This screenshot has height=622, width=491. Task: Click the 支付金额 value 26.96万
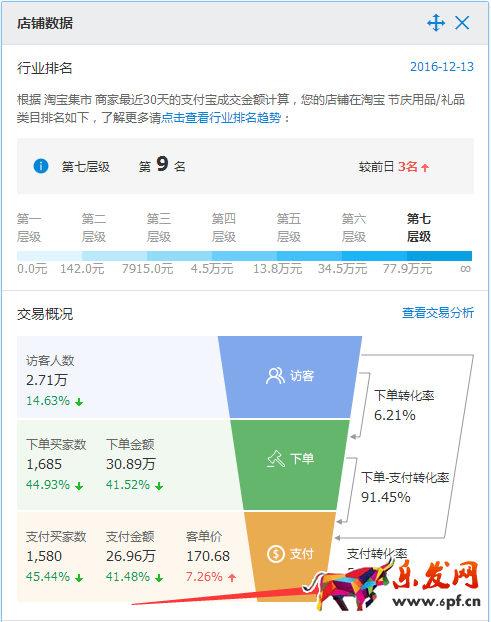click(x=130, y=556)
